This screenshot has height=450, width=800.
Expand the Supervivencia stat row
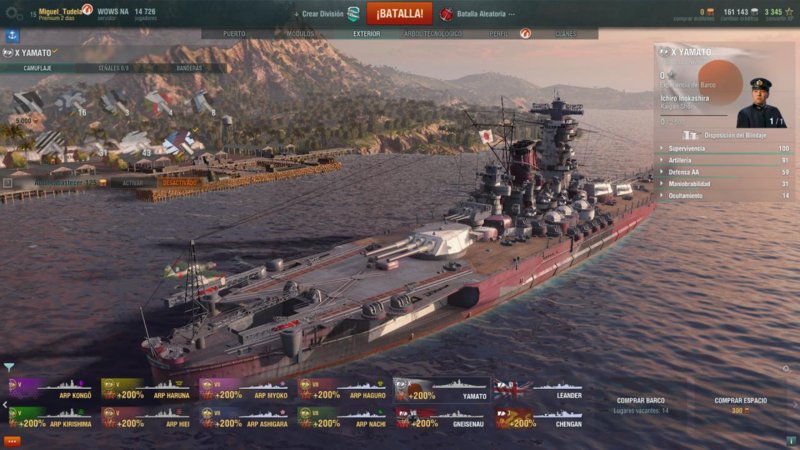pos(724,148)
